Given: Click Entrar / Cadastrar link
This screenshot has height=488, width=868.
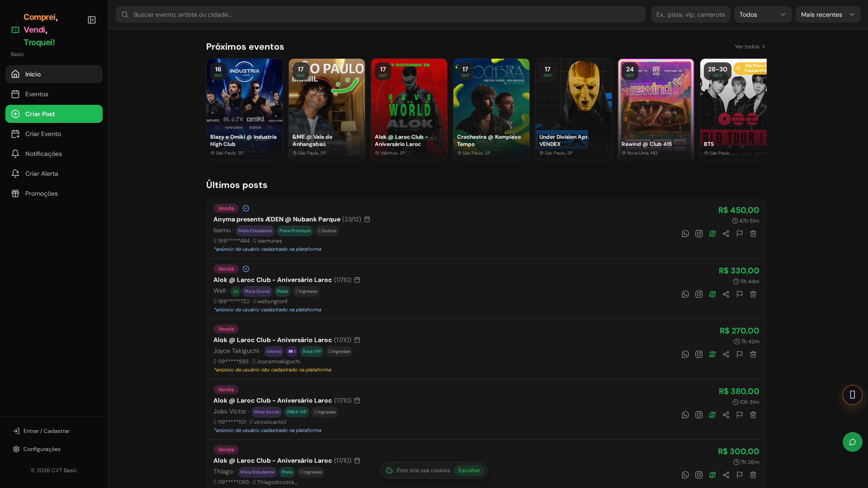Looking at the screenshot, I should coord(42,431).
